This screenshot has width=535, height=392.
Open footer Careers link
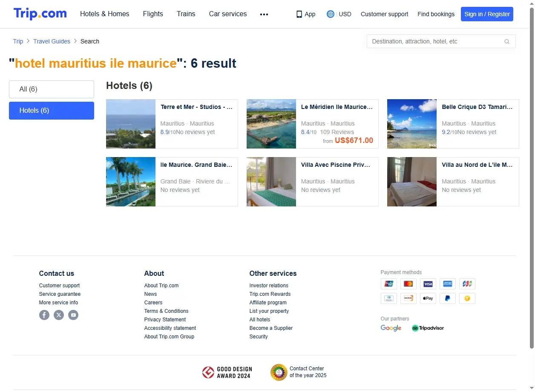tap(153, 303)
